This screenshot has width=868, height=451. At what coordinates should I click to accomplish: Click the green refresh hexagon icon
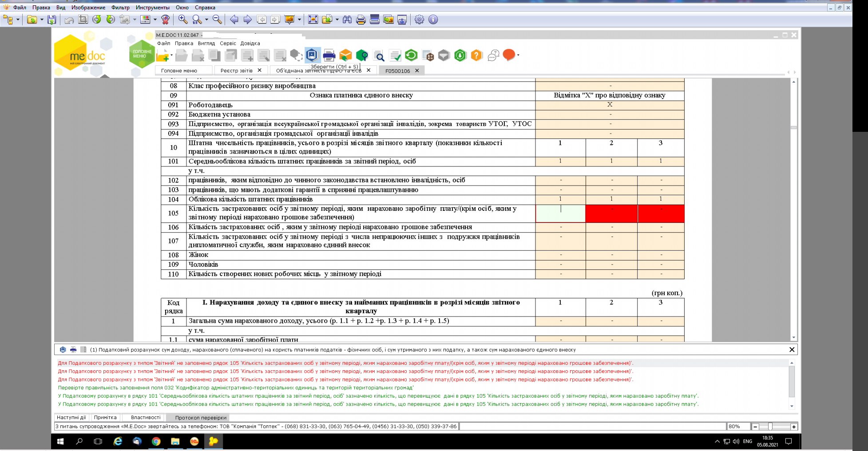pyautogui.click(x=411, y=55)
